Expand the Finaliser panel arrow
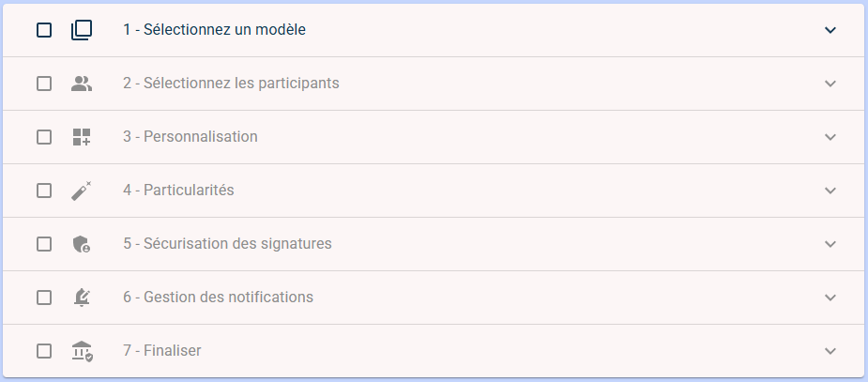The height and width of the screenshot is (382, 868). click(830, 351)
